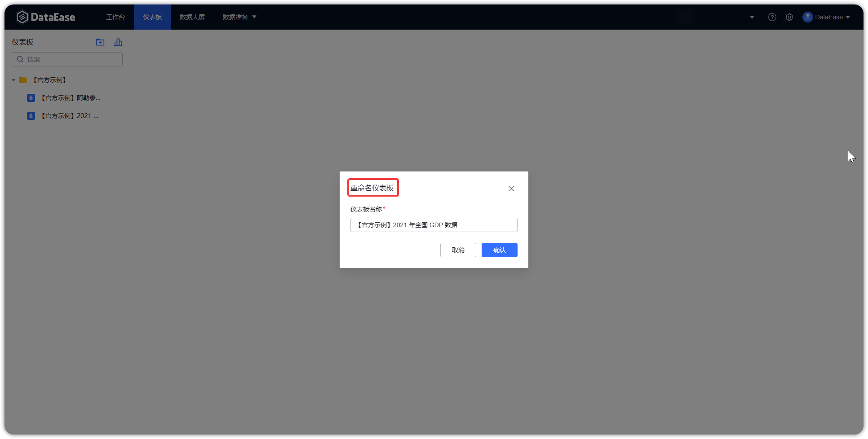868x439 pixels.
Task: Click the 仪表板名称 input field
Action: tap(434, 225)
